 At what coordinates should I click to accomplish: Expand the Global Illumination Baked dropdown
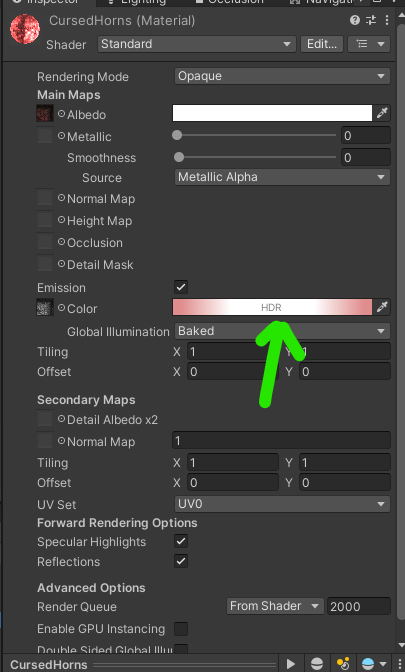[282, 331]
